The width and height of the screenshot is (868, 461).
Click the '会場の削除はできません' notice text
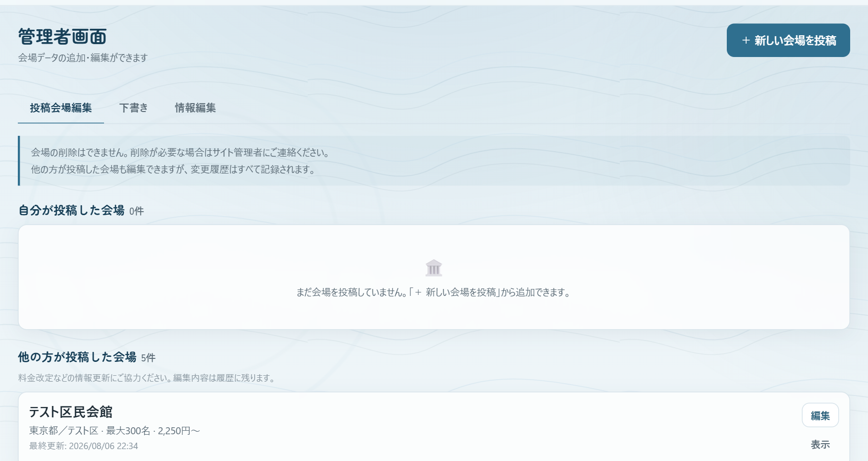coord(181,153)
